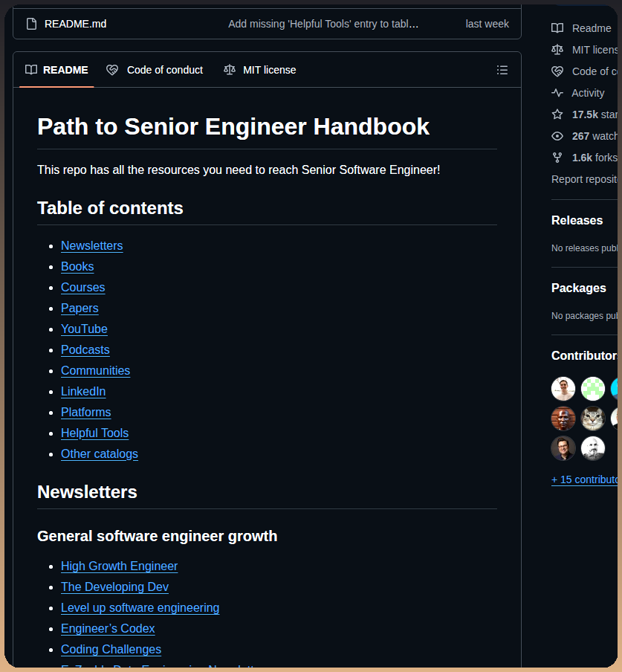Open the MIT license link in sidebar

pyautogui.click(x=595, y=50)
